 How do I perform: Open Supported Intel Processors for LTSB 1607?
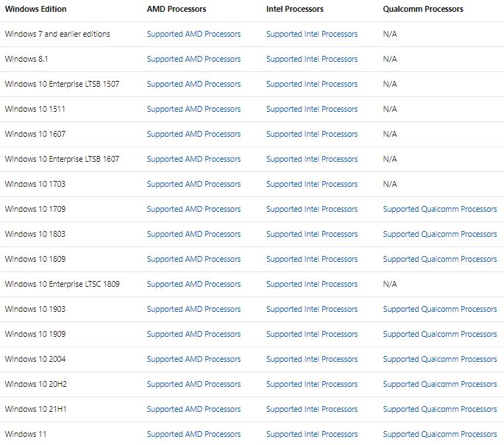(x=312, y=159)
